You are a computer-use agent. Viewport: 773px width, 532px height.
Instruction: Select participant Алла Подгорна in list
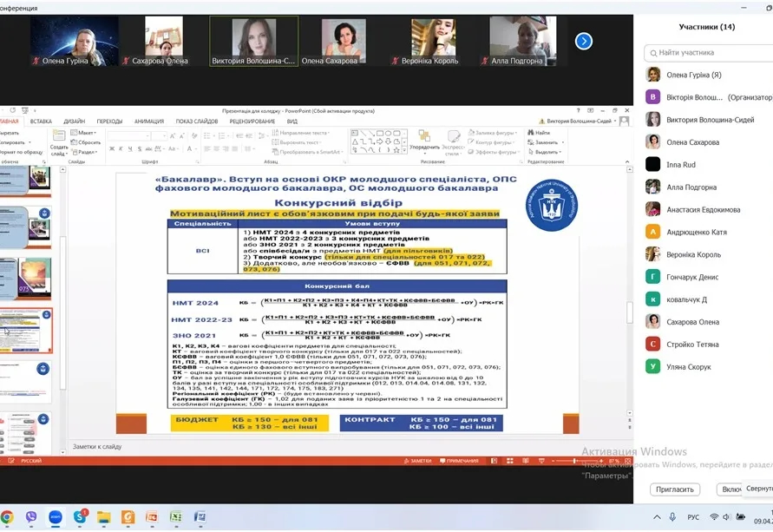click(x=691, y=187)
